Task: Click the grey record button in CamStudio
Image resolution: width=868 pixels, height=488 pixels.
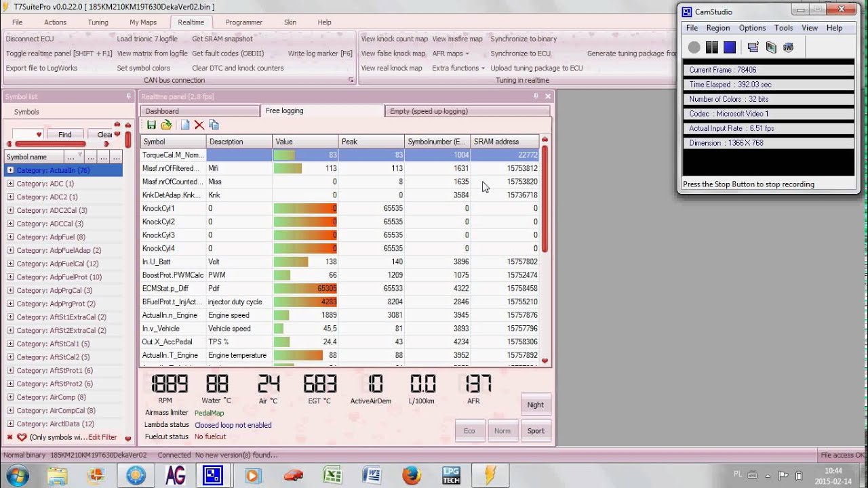Action: (x=694, y=47)
